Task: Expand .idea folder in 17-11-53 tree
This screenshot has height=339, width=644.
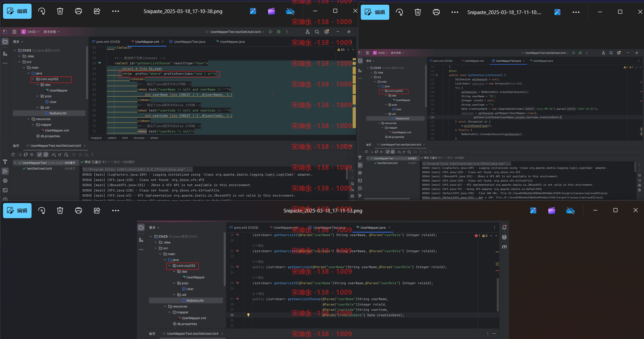Action: 155,242
